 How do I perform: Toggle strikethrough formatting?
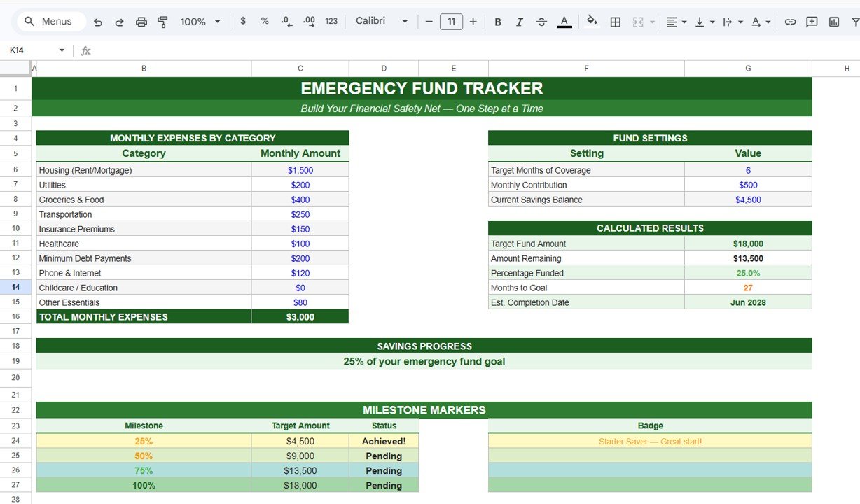(x=541, y=22)
